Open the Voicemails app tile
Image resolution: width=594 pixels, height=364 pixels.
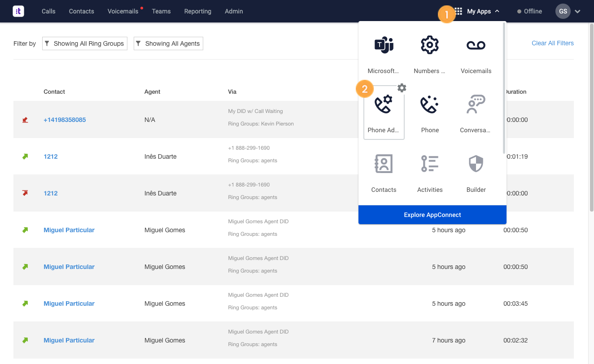coord(476,54)
